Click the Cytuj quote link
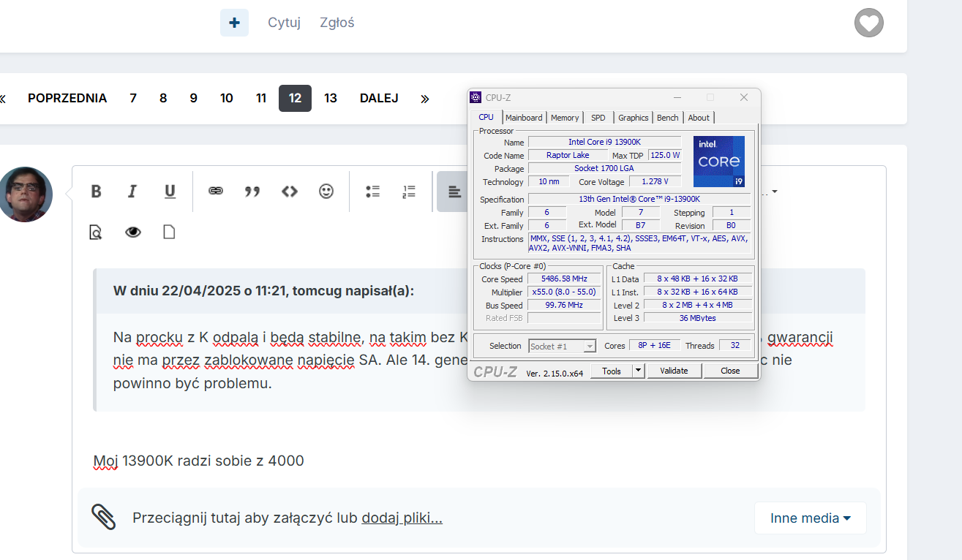Screen dimensions: 962x560 point(284,23)
